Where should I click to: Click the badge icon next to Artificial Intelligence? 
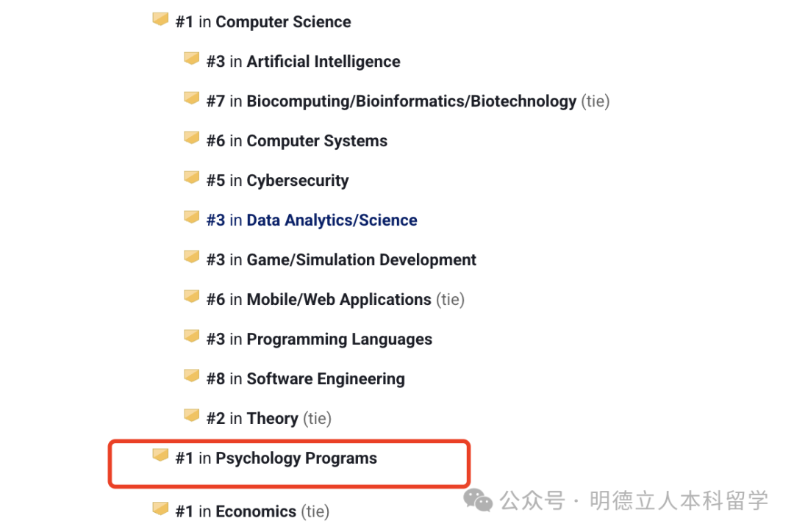point(191,58)
